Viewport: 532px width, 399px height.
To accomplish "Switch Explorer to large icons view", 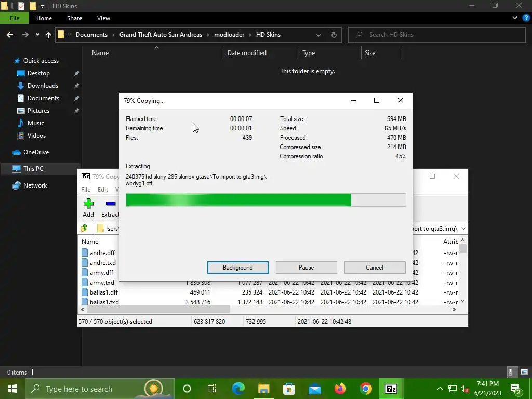I will click(x=524, y=372).
